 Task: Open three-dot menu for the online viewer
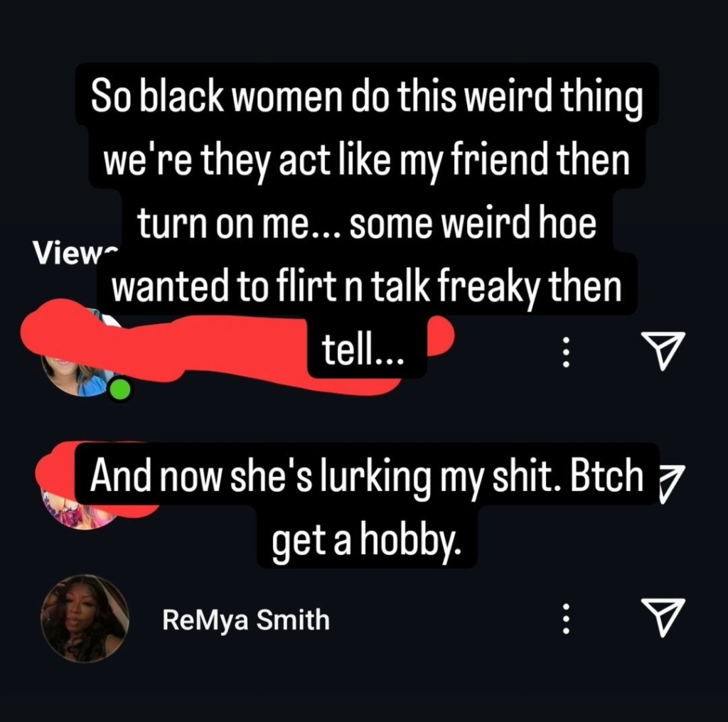565,352
